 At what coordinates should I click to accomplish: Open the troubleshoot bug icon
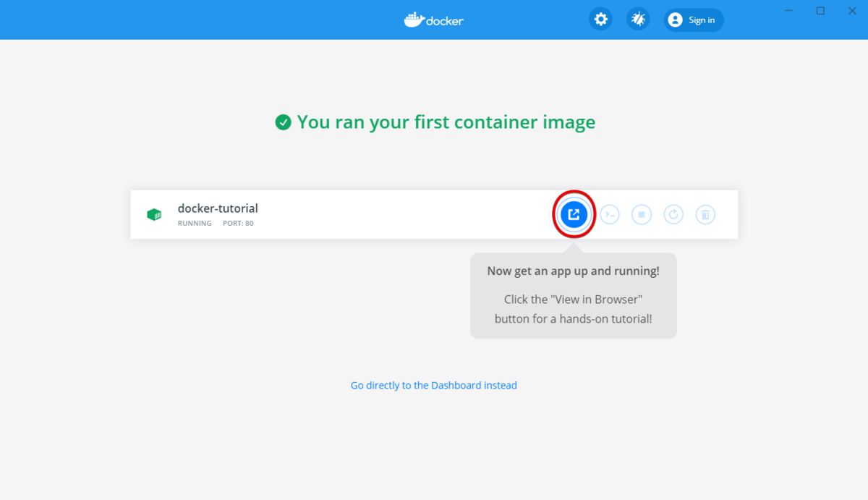[x=638, y=20]
